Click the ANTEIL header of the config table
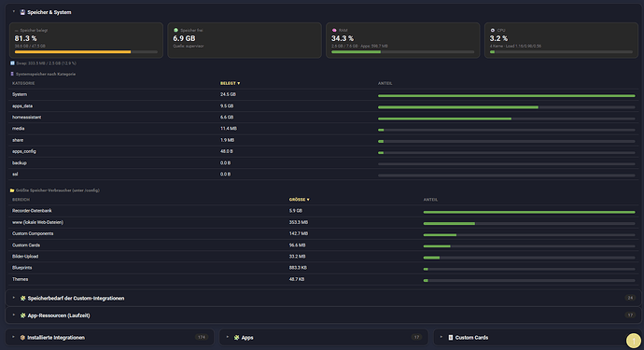The width and height of the screenshot is (644, 350). pos(430,200)
